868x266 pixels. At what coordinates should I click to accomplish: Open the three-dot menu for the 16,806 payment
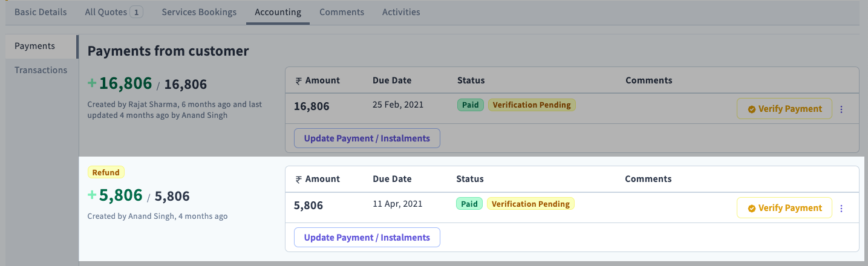841,109
